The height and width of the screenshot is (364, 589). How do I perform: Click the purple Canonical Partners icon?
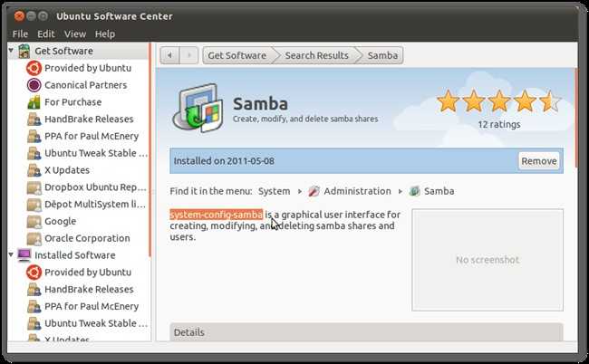(34, 85)
